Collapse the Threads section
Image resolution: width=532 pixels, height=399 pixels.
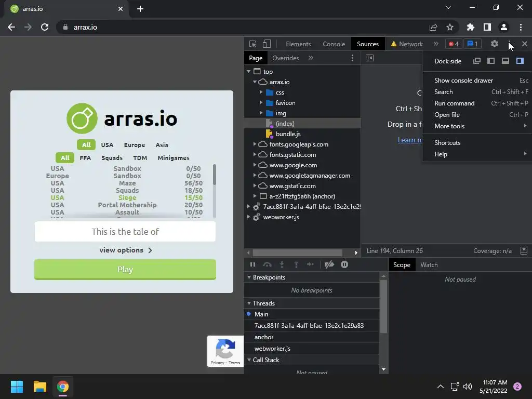[x=249, y=303]
